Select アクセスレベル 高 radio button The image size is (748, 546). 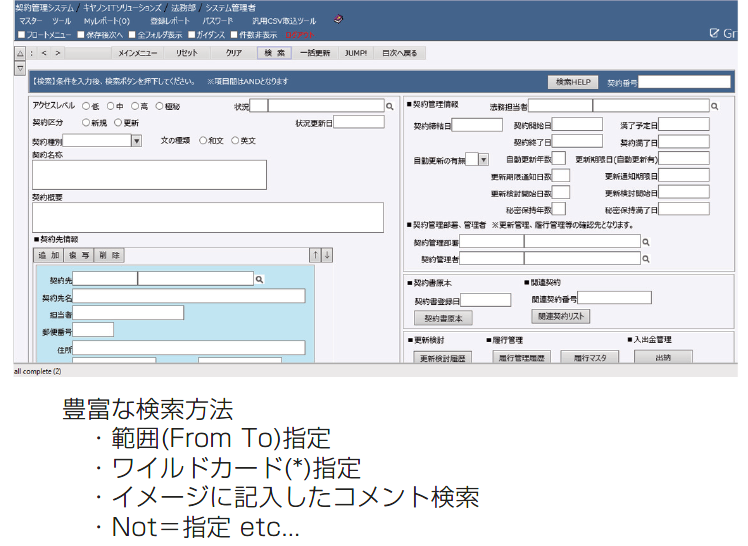pos(135,106)
